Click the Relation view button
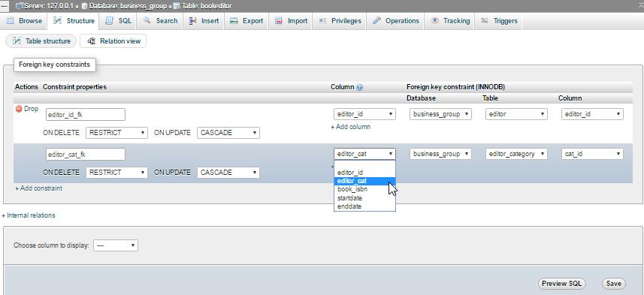Screen dimensions: 644x295 (x=113, y=41)
